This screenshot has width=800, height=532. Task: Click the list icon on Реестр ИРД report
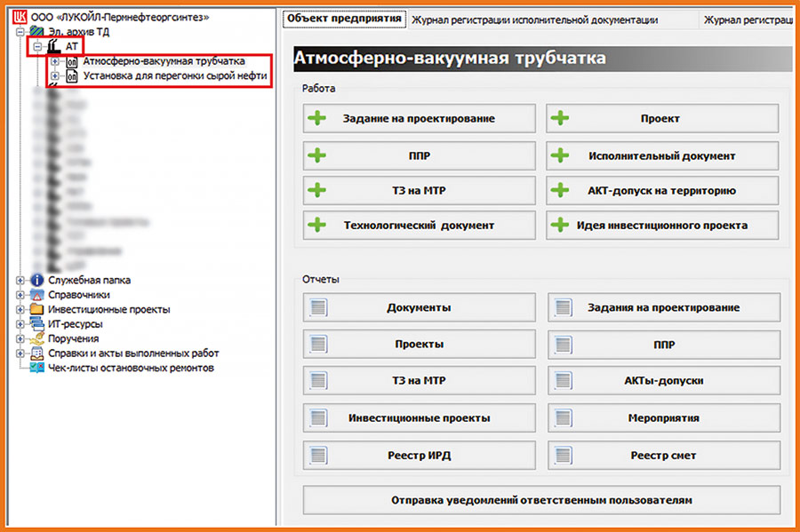pos(319,456)
